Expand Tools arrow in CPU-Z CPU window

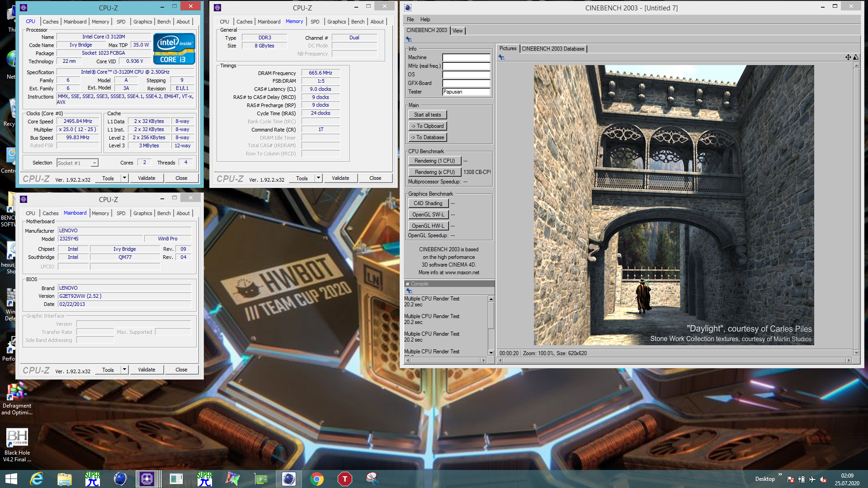coord(124,178)
